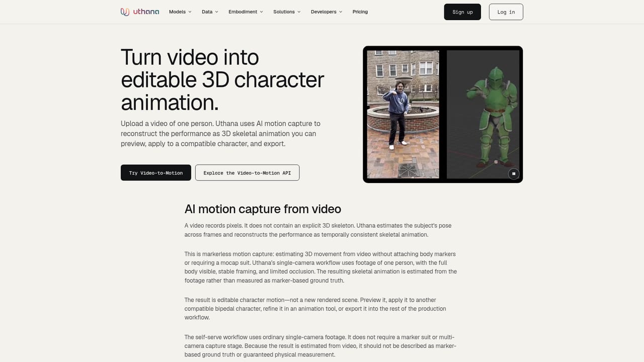Open Explore the Video-to-Motion API
The width and height of the screenshot is (644, 362).
coord(247,172)
